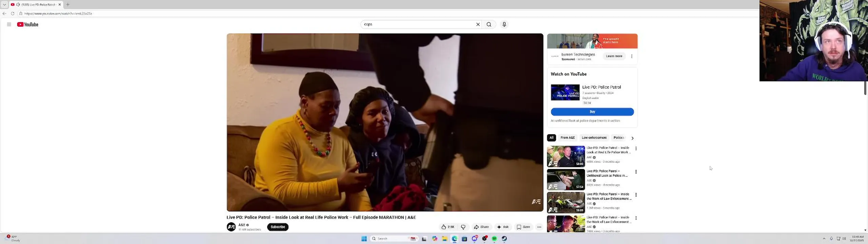
Task: Open more actions ellipsis under video
Action: [539, 227]
